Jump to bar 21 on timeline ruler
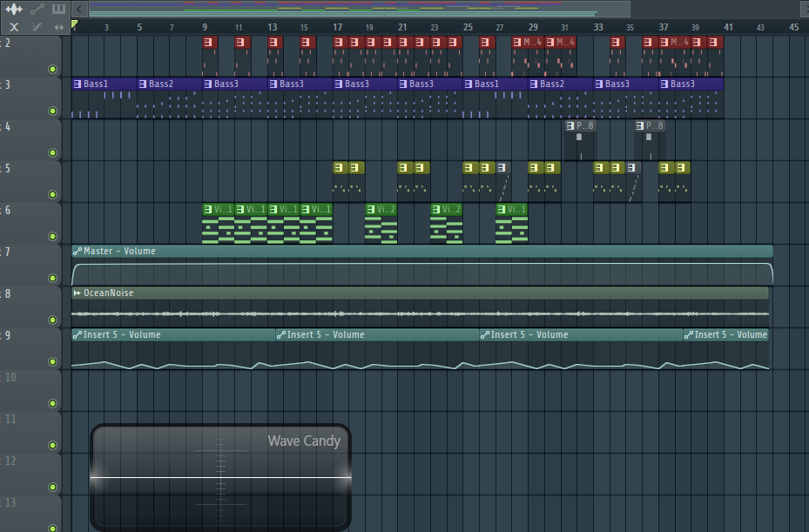This screenshot has width=809, height=532. coord(402,27)
